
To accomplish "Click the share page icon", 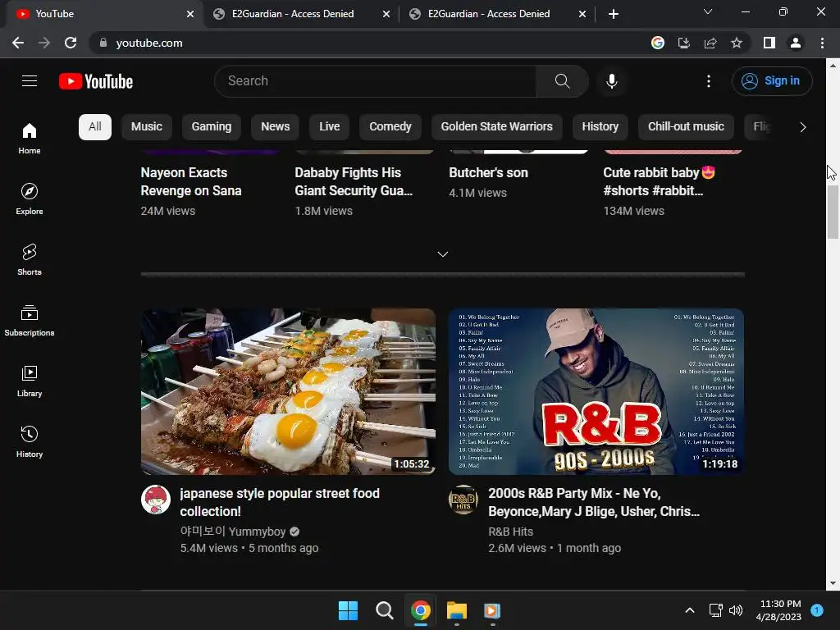I will point(710,43).
